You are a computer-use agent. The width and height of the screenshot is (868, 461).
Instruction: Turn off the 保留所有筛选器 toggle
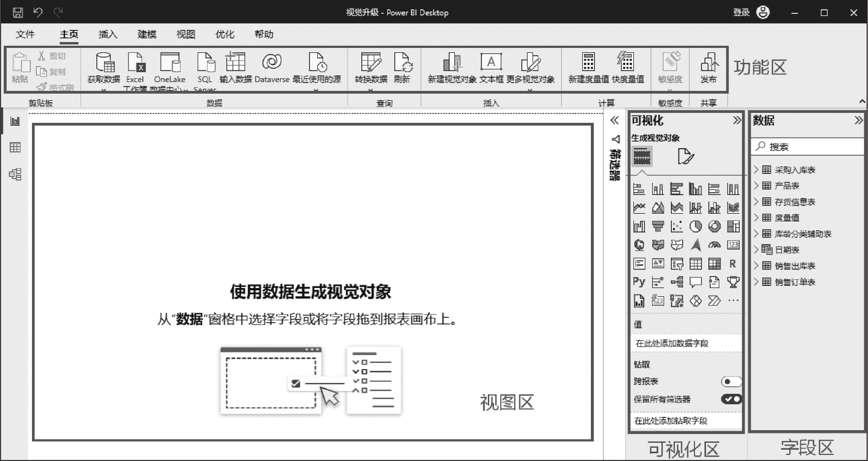[x=731, y=399]
